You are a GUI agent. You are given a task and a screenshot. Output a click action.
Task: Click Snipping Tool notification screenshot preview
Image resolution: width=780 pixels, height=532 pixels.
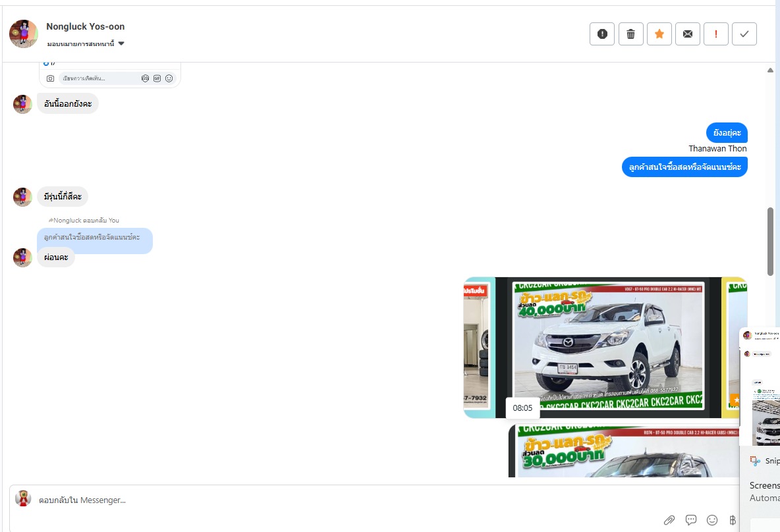[x=760, y=386]
